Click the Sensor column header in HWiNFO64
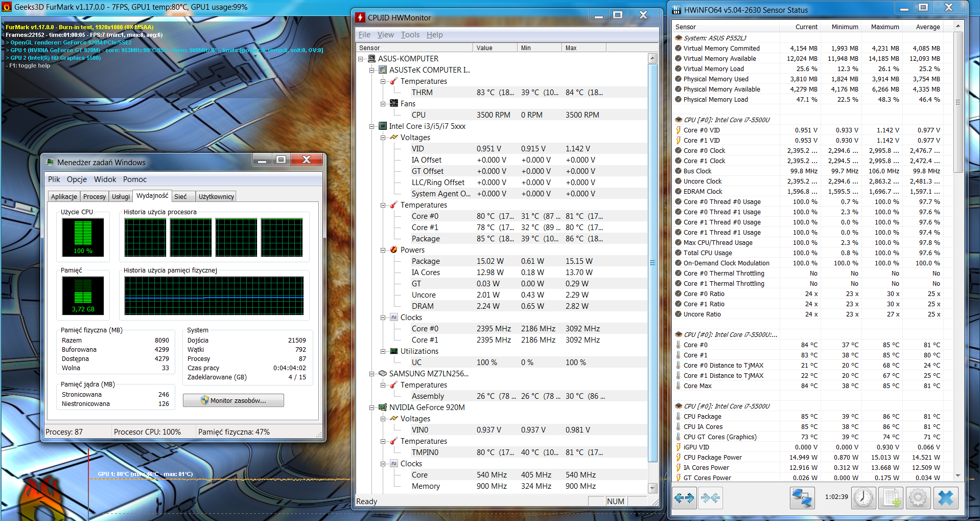 coord(726,27)
